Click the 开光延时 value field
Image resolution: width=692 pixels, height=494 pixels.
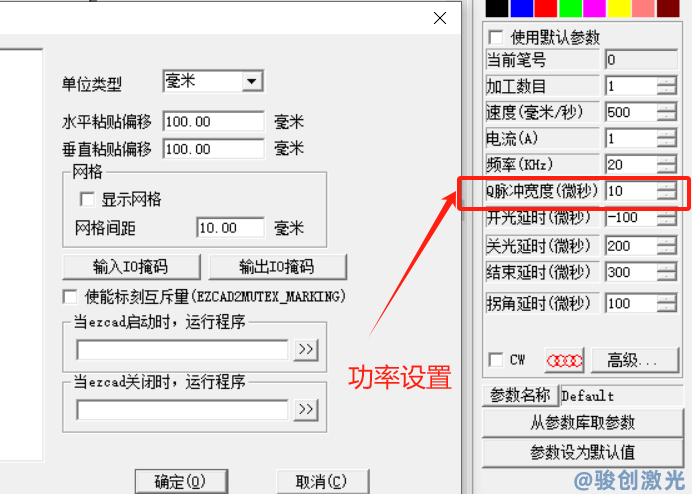631,218
